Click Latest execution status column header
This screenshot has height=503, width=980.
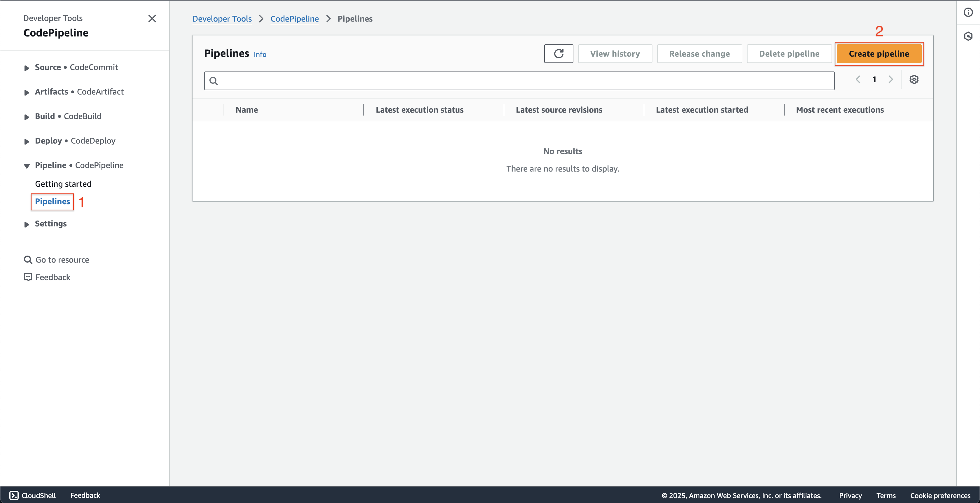click(420, 110)
